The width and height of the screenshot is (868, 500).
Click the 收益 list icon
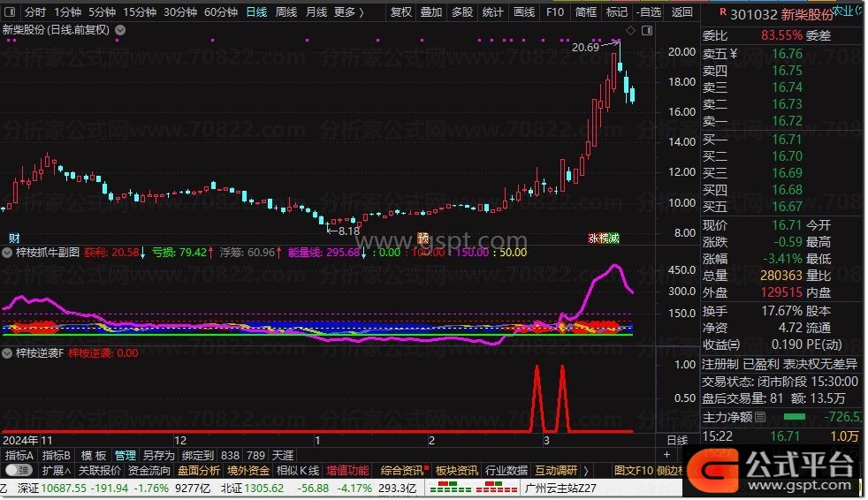click(734, 345)
